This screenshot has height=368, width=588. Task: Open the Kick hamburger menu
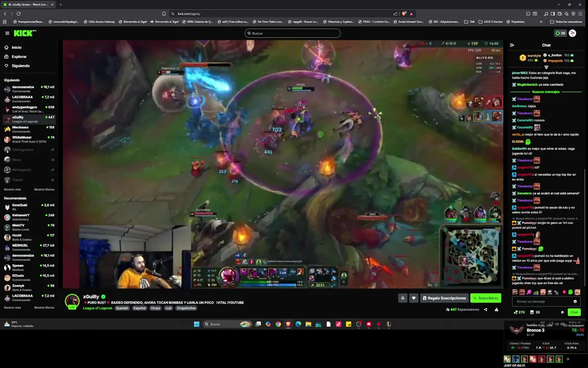(7, 33)
